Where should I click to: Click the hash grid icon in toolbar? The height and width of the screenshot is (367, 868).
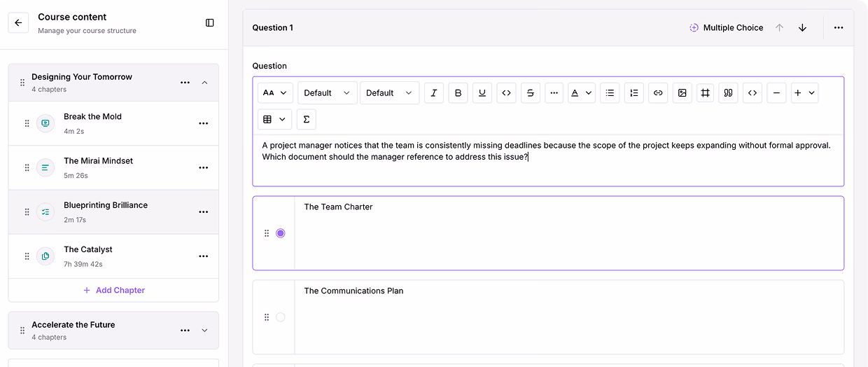coord(706,92)
